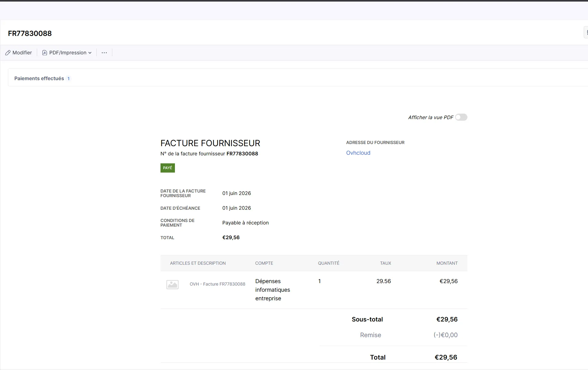Click the MONTANT column header

pyautogui.click(x=447, y=263)
